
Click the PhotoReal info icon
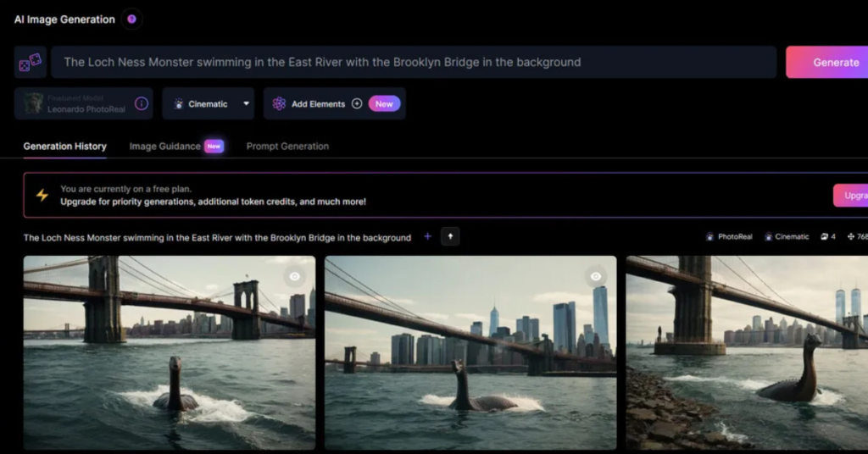click(x=142, y=103)
